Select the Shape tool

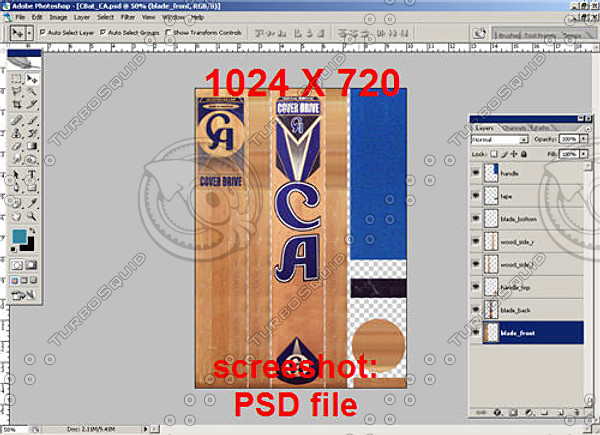point(31,187)
